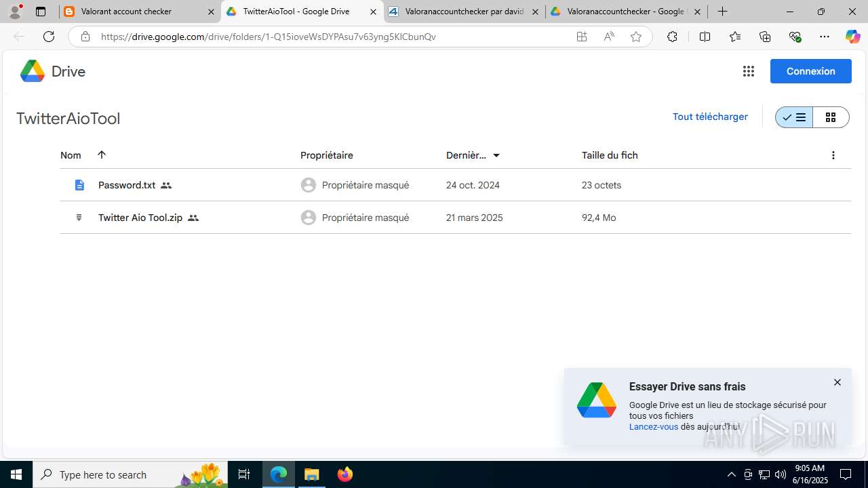Open Collections panel
The height and width of the screenshot is (488, 868).
coord(765,37)
